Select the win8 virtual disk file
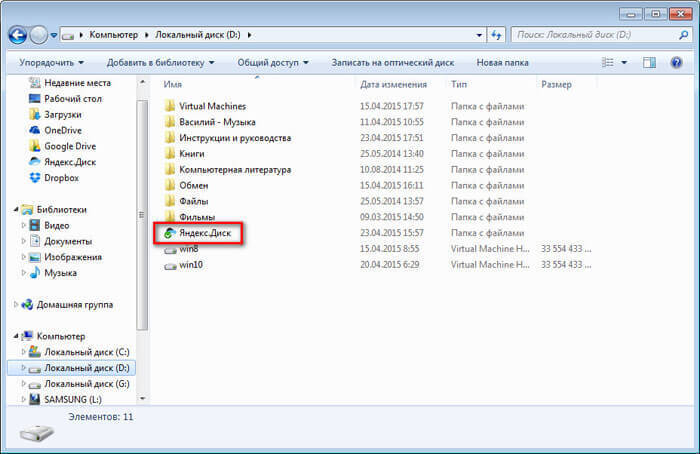This screenshot has width=700, height=454. (x=181, y=249)
